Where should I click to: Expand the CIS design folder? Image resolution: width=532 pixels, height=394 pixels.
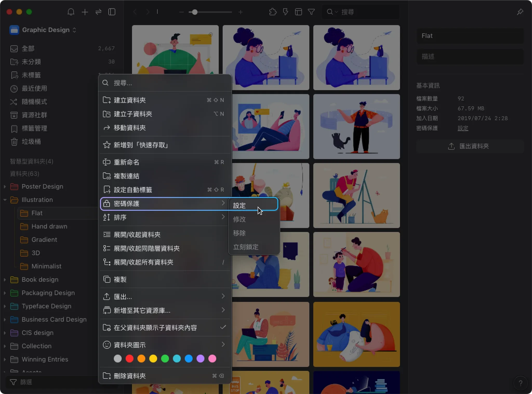(x=5, y=333)
